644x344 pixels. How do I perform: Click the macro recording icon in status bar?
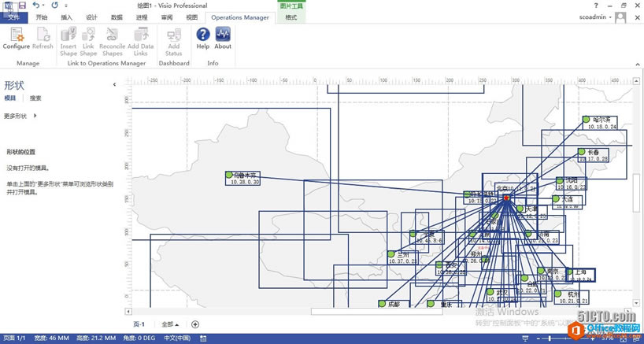(x=203, y=338)
